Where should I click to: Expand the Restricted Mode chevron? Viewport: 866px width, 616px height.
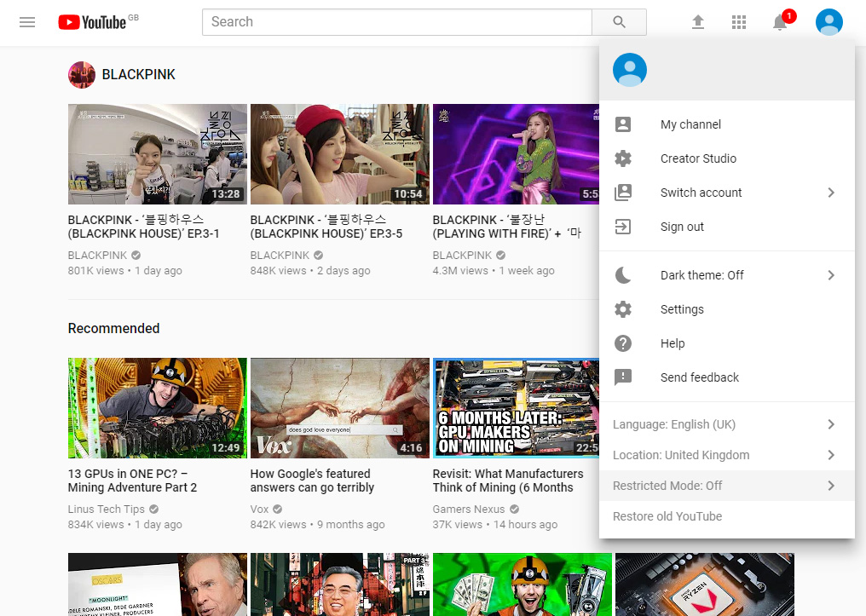pos(831,486)
